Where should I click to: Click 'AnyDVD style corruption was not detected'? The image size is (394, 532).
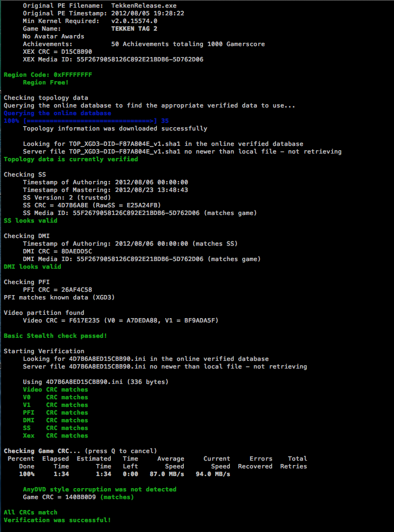[x=99, y=489]
